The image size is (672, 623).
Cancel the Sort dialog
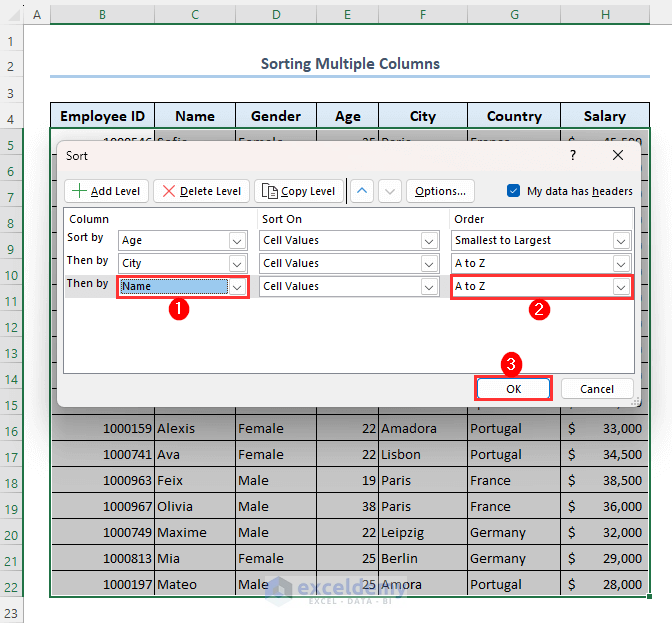597,389
